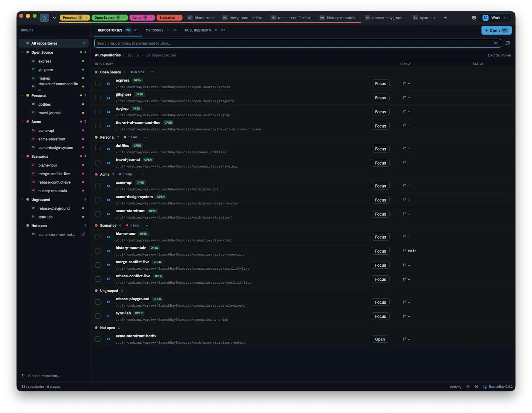This screenshot has width=532, height=413.
Task: Switch to the My Issues tab
Action: coord(161,30)
